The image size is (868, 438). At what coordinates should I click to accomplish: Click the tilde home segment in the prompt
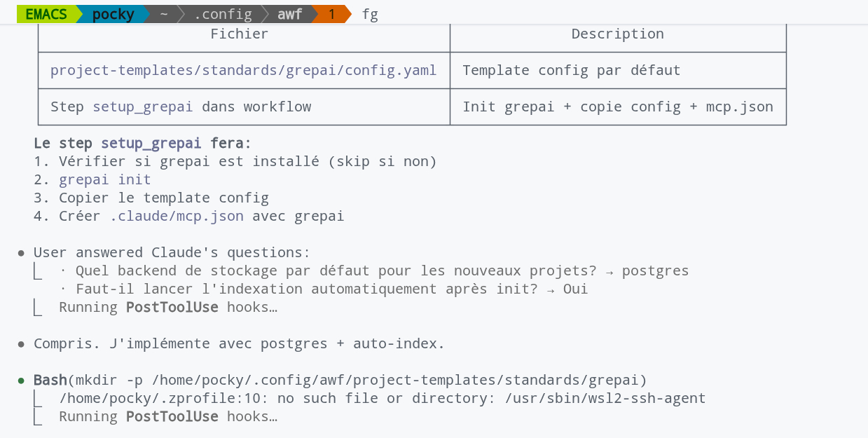click(164, 14)
